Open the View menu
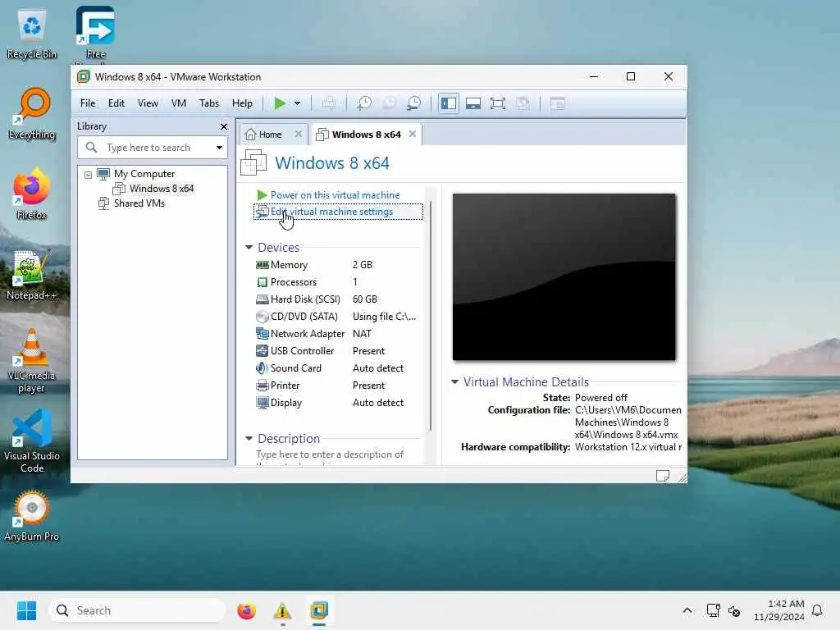The image size is (840, 630). tap(148, 103)
